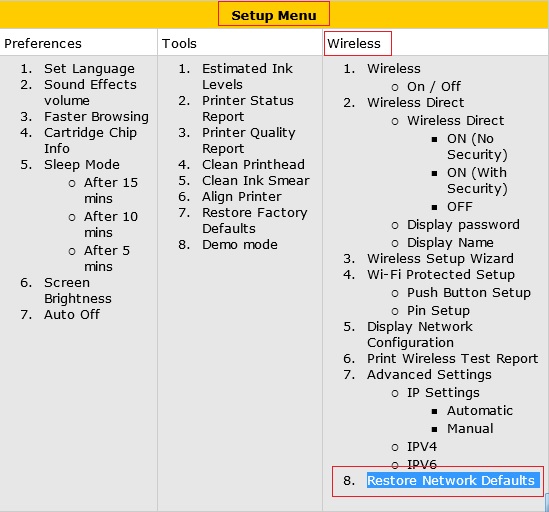Choose Manual under IP Settings

[470, 429]
